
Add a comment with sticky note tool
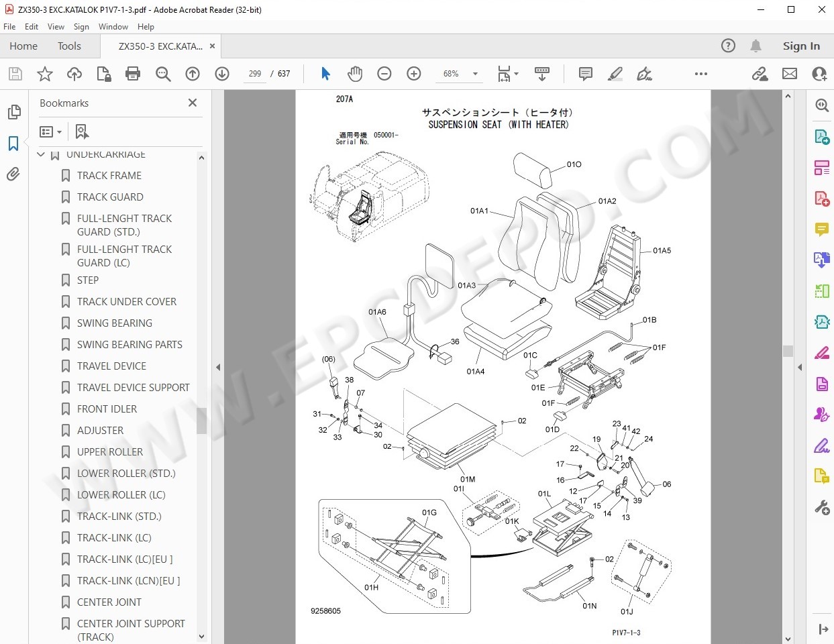click(x=585, y=74)
